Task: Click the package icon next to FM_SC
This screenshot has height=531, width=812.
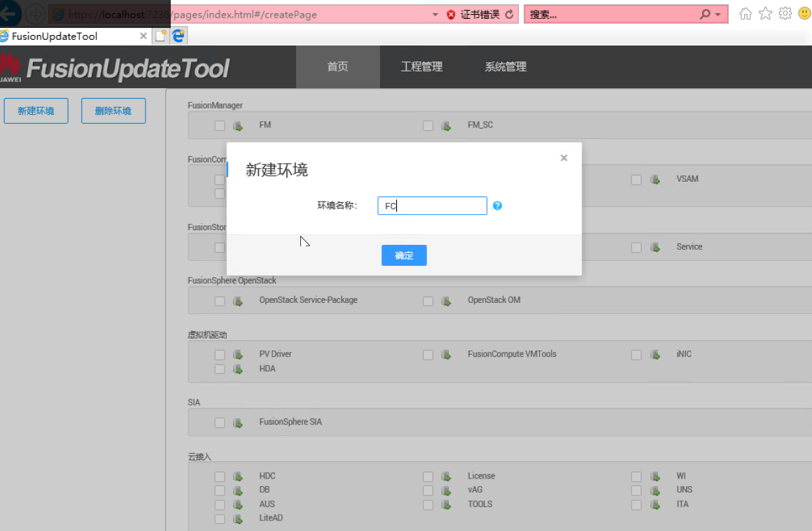Action: (446, 126)
